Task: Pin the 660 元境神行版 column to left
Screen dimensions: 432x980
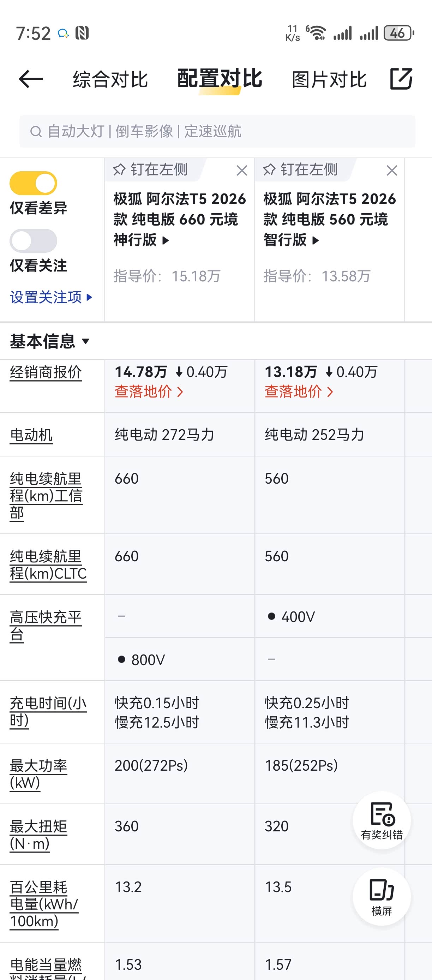Action: (x=151, y=170)
